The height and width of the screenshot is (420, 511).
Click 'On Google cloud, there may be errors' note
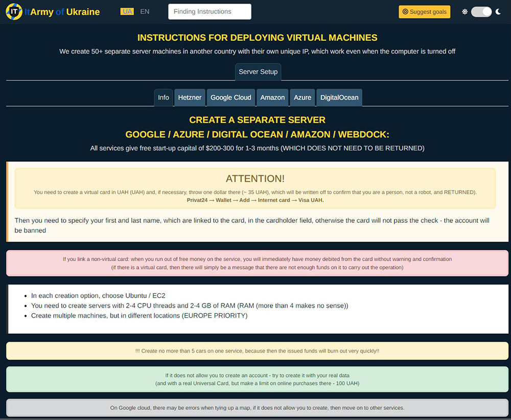(x=257, y=408)
